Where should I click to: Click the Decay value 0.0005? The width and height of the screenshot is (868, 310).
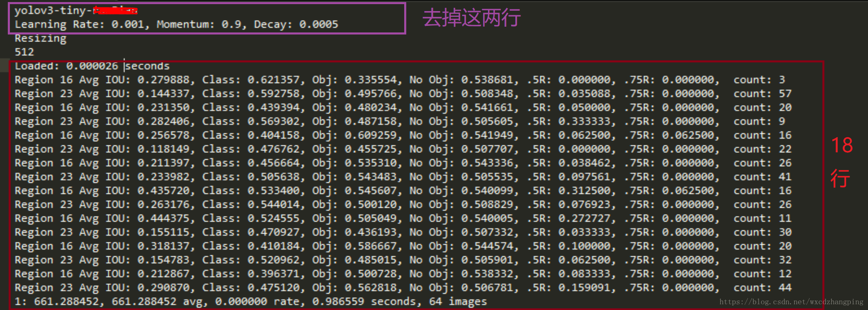click(x=319, y=25)
